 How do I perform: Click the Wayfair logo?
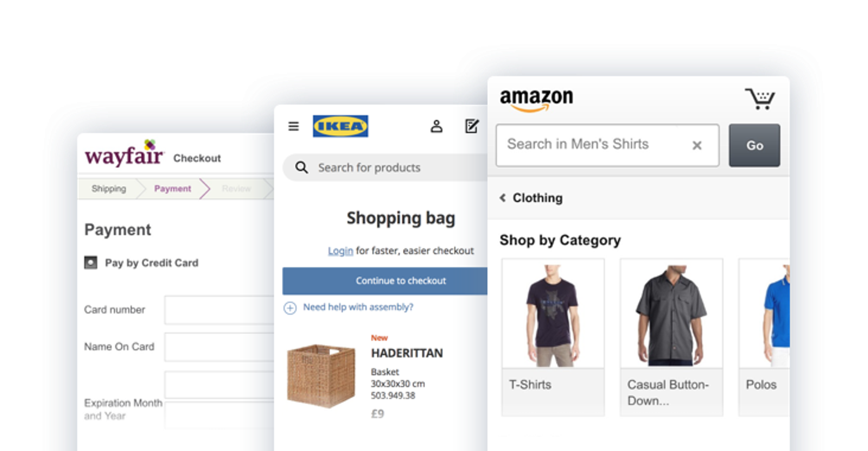(x=124, y=153)
